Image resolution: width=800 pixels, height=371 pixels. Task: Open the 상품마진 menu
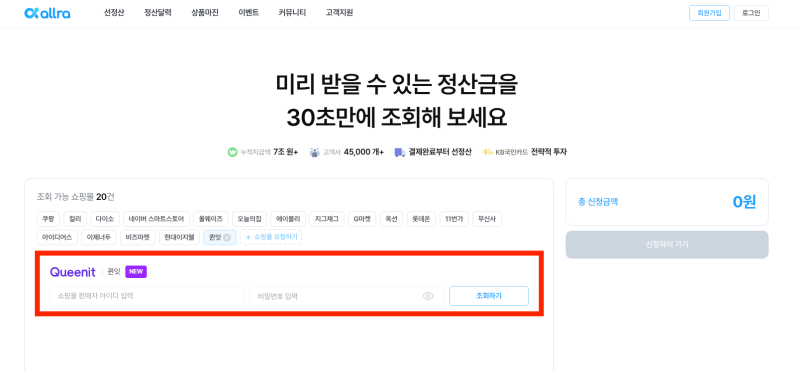click(205, 13)
